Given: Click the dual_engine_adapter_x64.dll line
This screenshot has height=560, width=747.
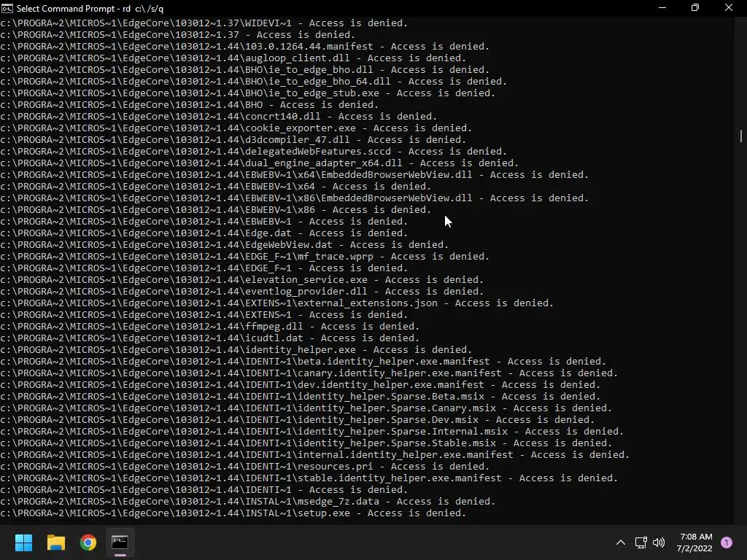Looking at the screenshot, I should point(259,163).
